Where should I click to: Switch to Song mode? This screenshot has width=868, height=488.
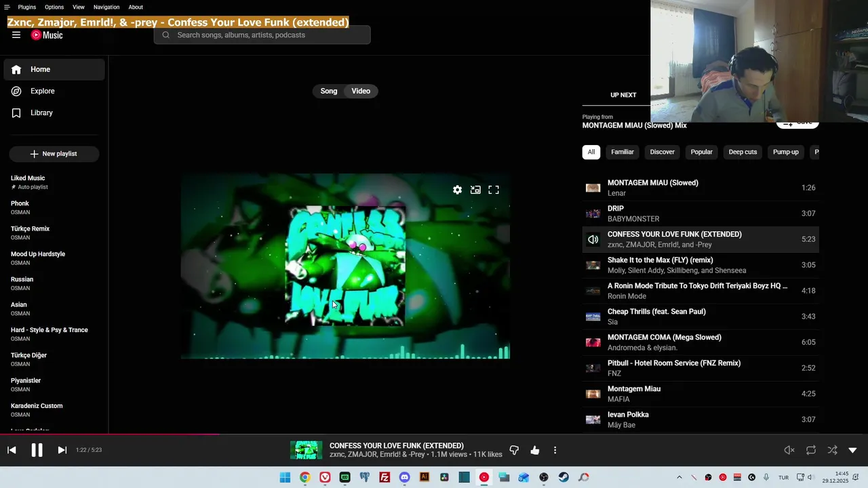point(329,91)
